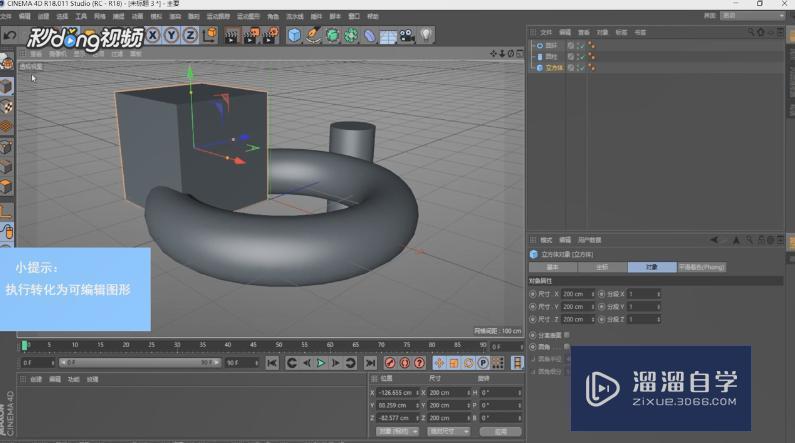Open the 运动图形 MoGraph menu

click(x=248, y=16)
